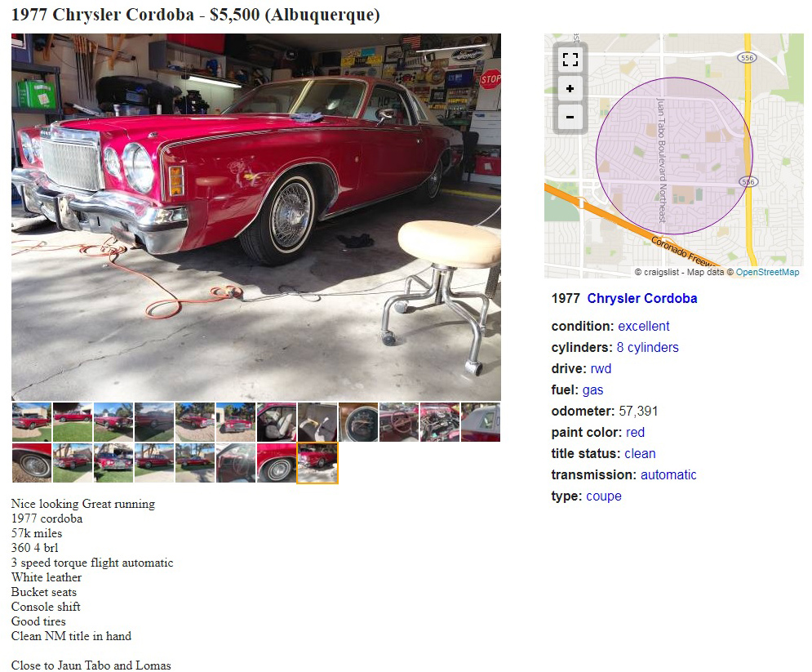The image size is (812, 672).
Task: Select the rwd drive link
Action: tap(601, 369)
